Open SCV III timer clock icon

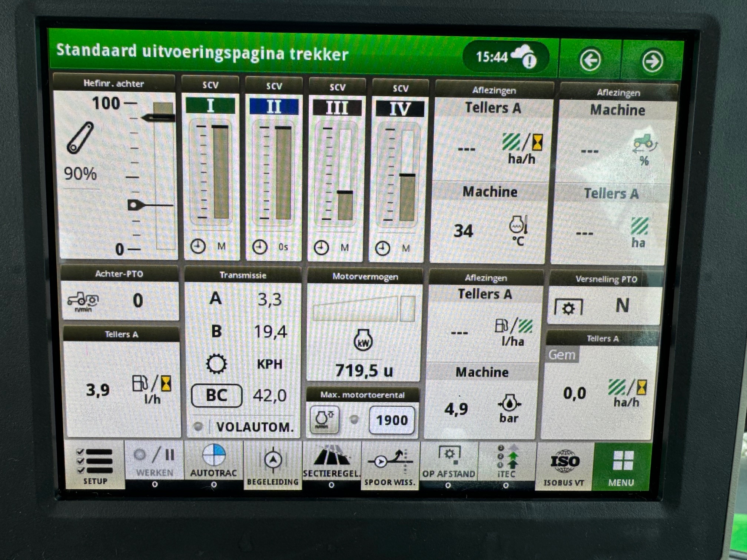321,247
